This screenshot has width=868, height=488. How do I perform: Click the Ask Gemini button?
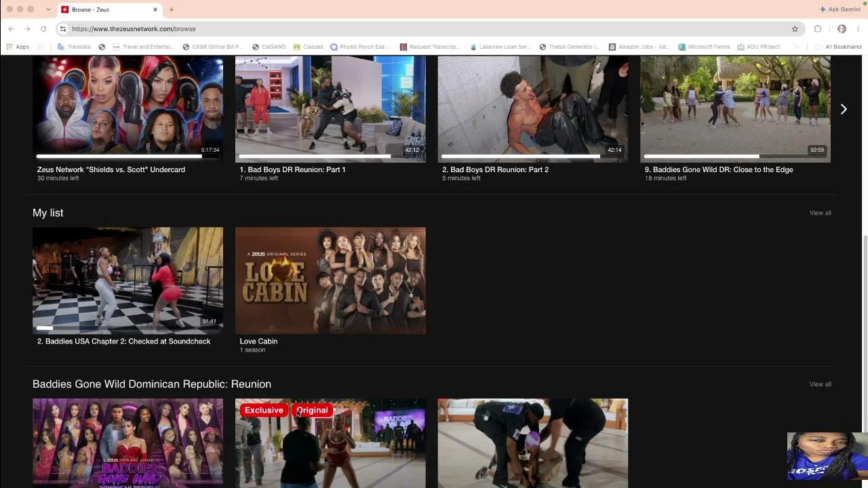click(840, 9)
